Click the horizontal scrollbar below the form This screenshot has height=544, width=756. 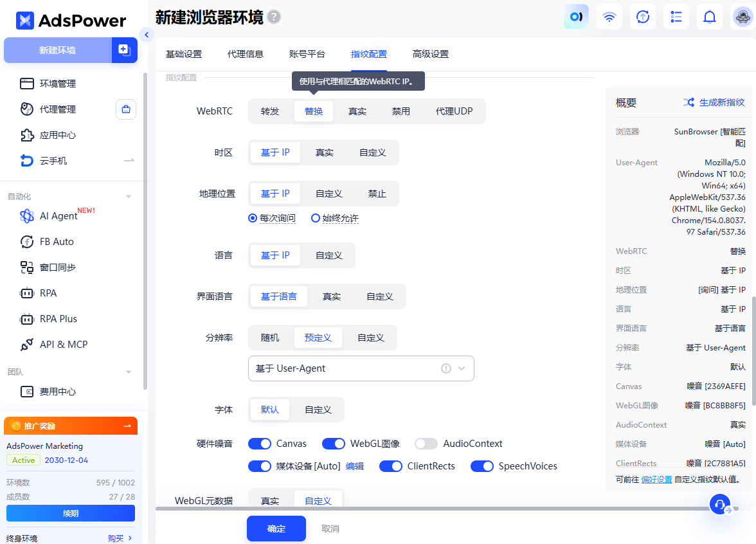446,508
